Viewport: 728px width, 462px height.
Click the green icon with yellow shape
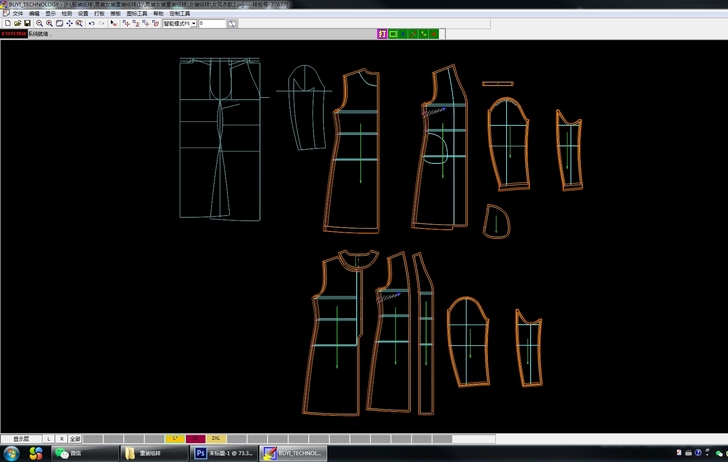pos(423,34)
